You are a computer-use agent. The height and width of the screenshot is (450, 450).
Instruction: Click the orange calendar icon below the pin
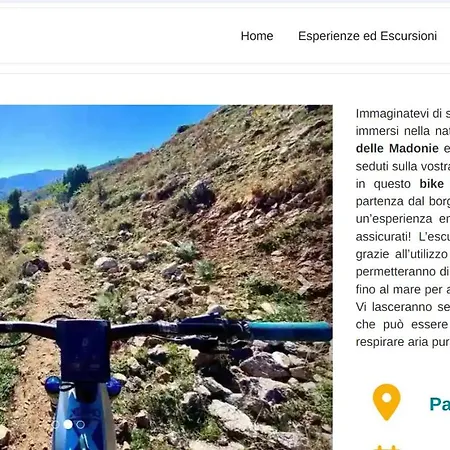pyautogui.click(x=386, y=447)
